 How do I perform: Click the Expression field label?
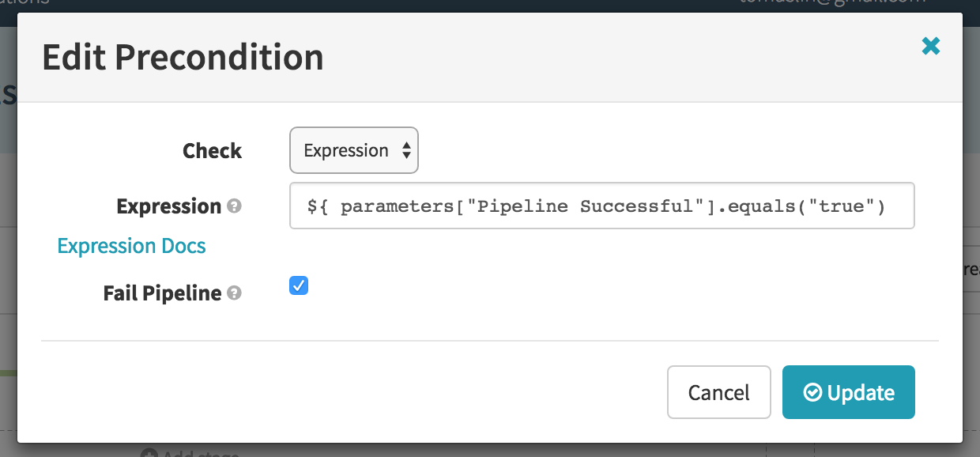click(169, 206)
